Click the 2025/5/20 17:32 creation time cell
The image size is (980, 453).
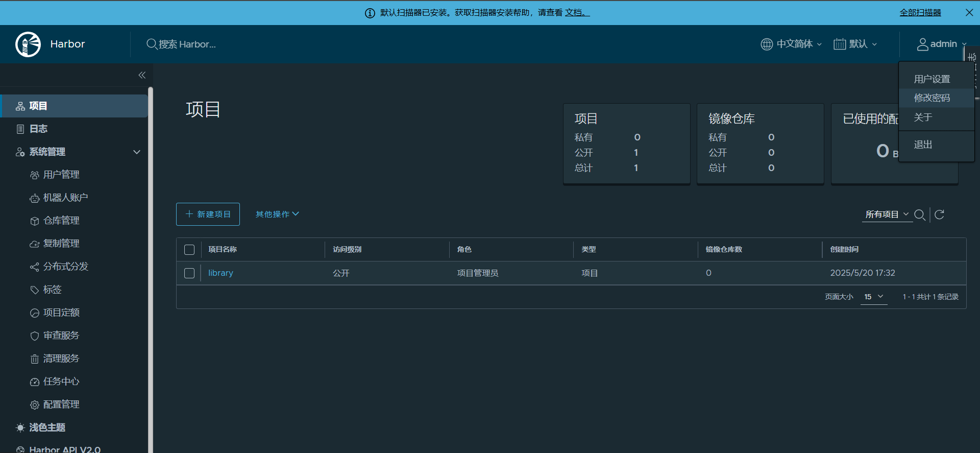pos(863,273)
